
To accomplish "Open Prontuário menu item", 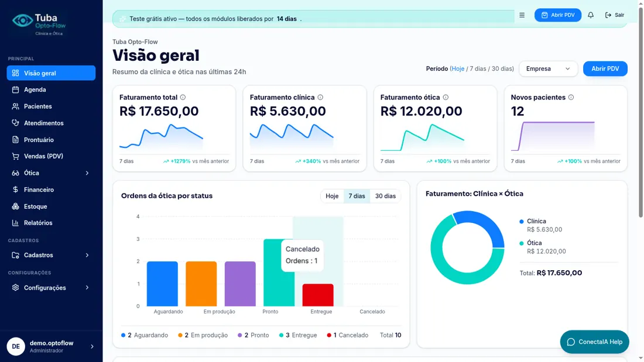I will (51, 140).
